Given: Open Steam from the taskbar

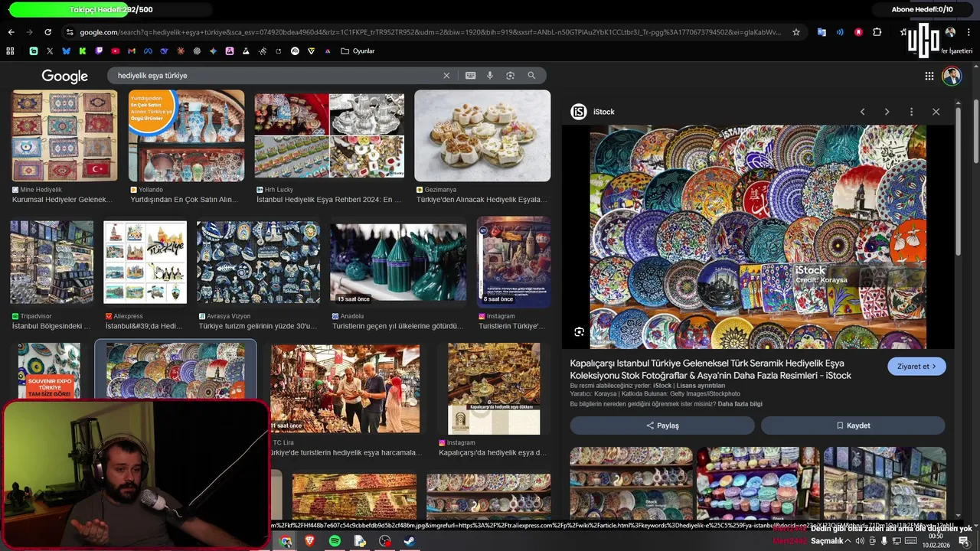Looking at the screenshot, I should pos(410,541).
